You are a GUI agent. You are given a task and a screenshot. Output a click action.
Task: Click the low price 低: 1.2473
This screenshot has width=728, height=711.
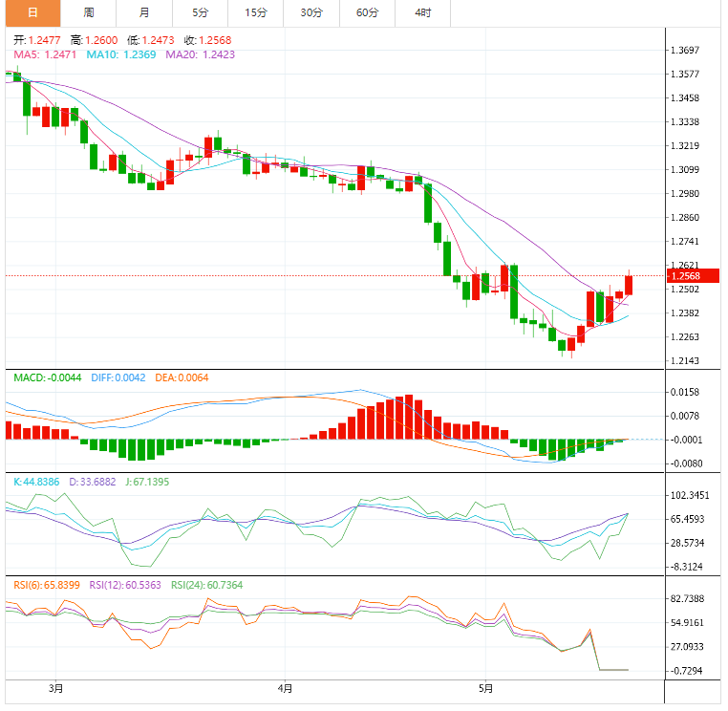151,40
